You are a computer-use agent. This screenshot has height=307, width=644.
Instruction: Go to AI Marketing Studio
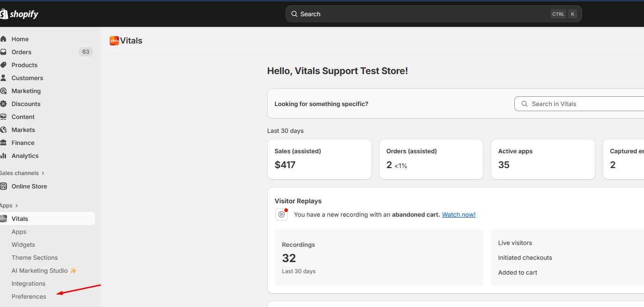tap(40, 271)
